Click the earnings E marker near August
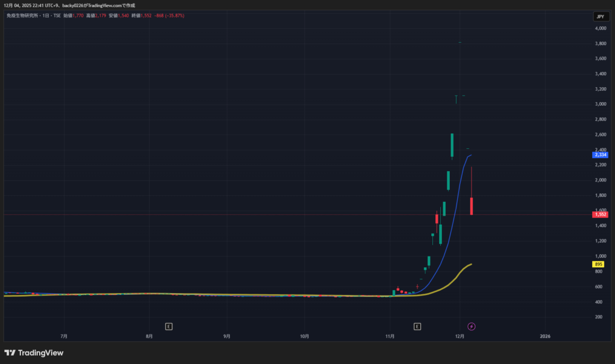 (169, 326)
